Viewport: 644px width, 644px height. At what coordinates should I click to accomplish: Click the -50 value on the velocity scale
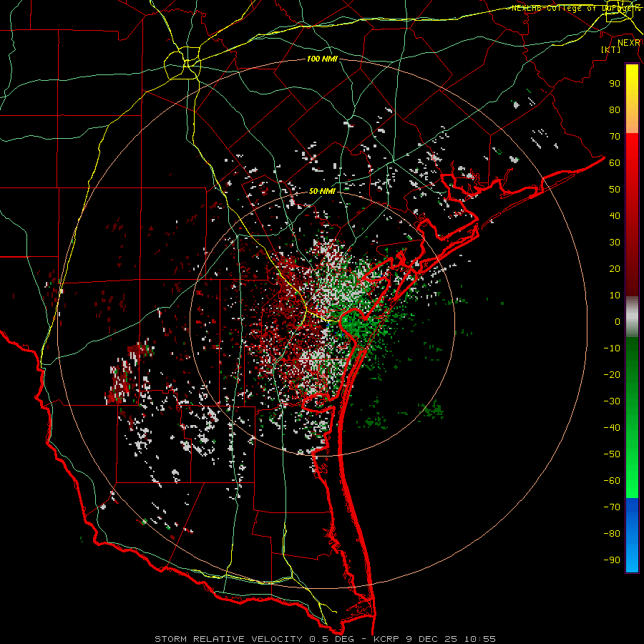[x=612, y=454]
